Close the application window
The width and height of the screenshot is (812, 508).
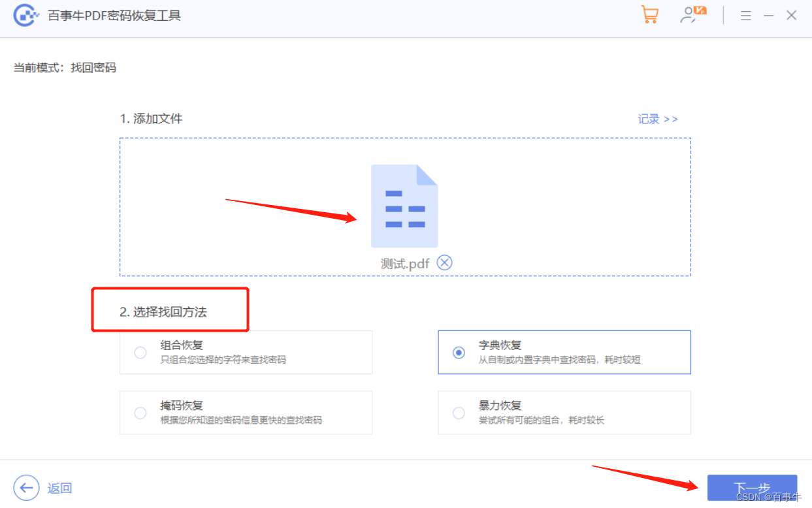(x=792, y=16)
